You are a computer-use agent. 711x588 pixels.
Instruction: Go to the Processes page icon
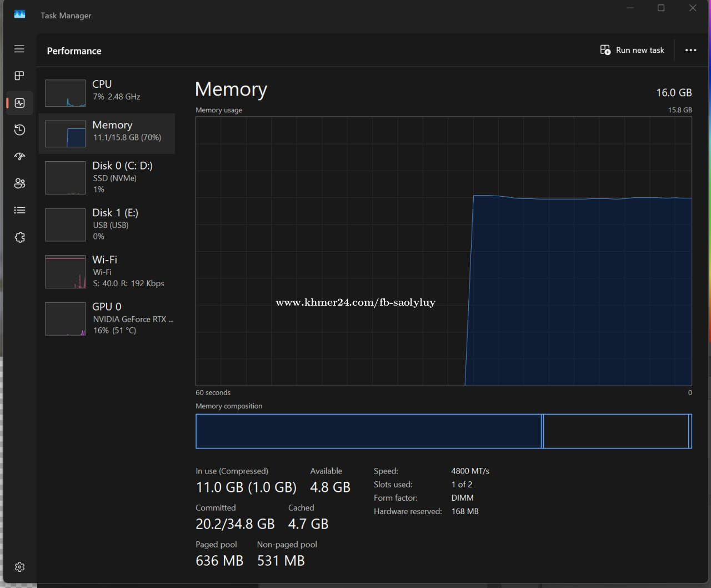pyautogui.click(x=19, y=76)
